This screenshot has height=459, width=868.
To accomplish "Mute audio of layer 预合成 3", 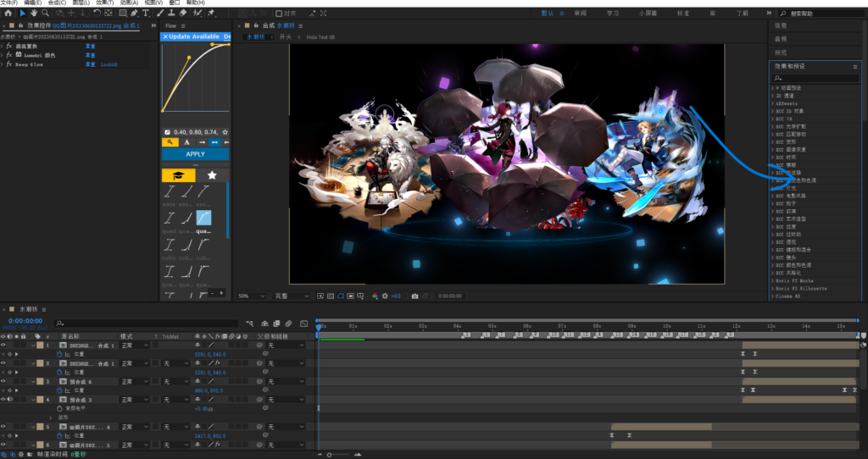I will [10, 399].
